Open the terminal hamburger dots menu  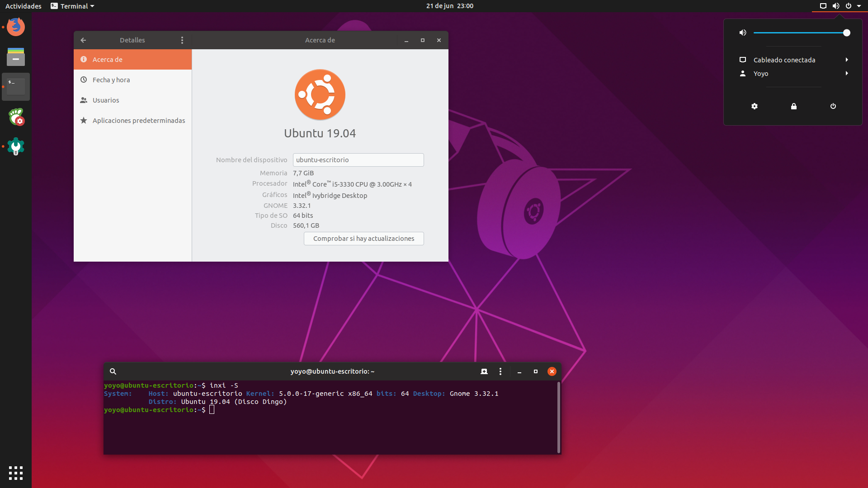click(500, 371)
